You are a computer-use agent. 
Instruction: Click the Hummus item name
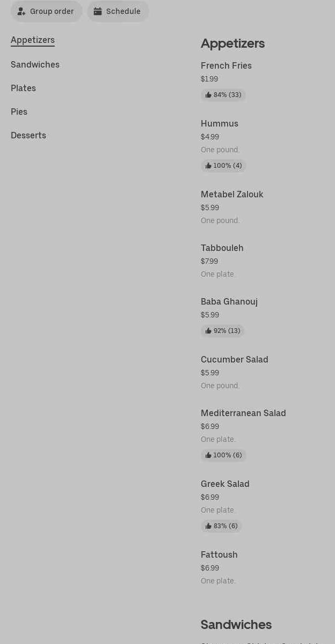pyautogui.click(x=220, y=124)
